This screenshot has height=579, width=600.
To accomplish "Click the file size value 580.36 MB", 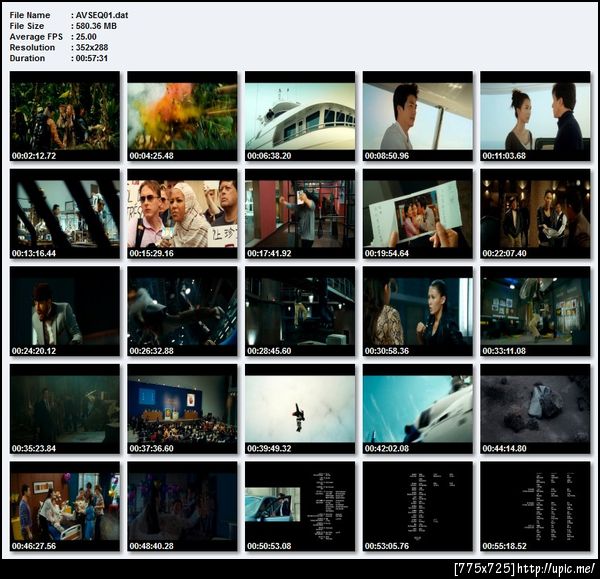I will coord(96,26).
